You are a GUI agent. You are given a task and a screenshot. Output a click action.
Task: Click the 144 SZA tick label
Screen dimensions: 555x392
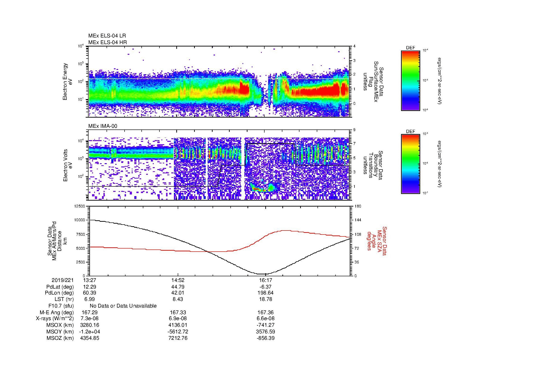[358, 220]
